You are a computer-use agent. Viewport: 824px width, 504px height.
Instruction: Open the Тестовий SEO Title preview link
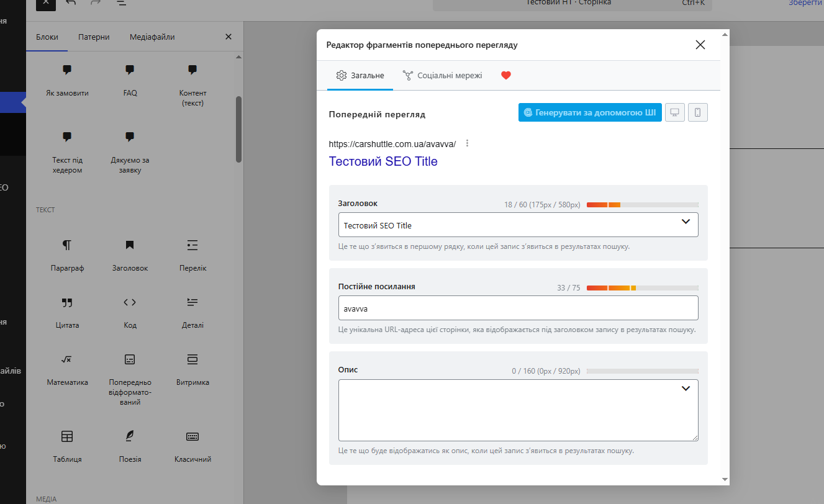(x=383, y=161)
